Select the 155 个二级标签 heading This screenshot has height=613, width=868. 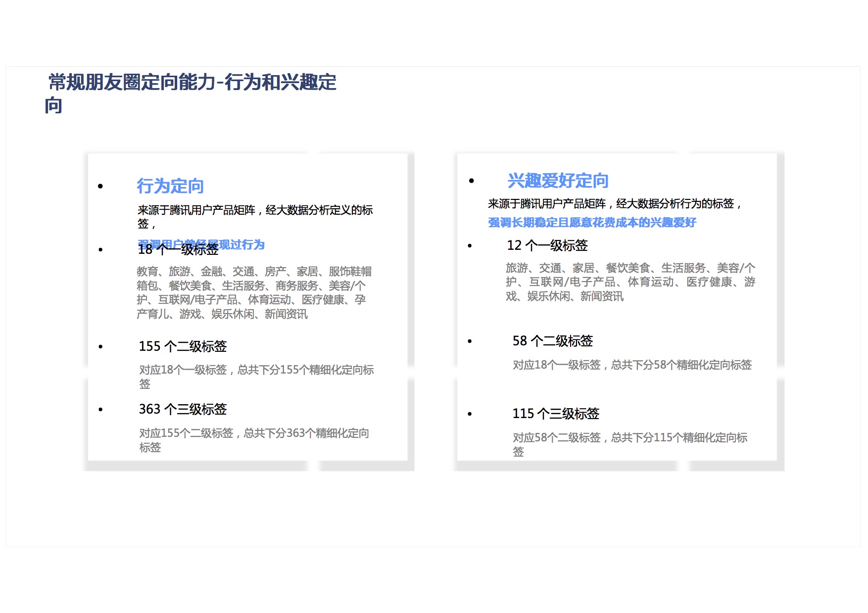183,346
